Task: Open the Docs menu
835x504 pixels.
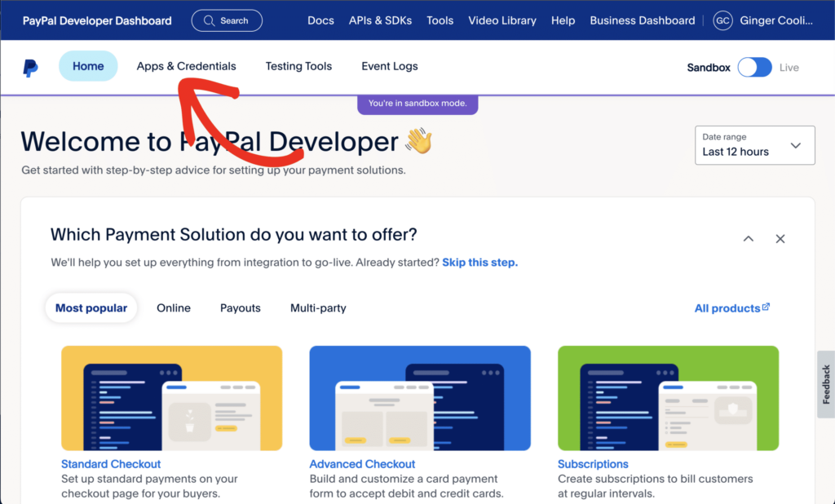Action: pos(320,20)
